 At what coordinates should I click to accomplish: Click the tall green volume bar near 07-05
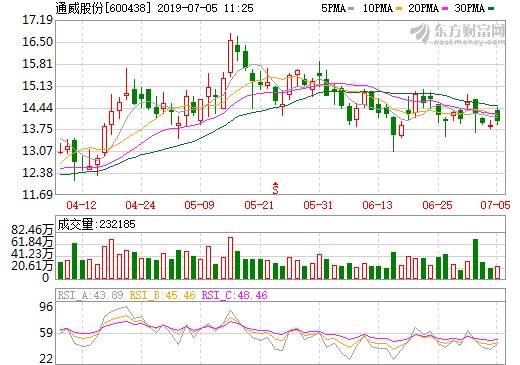[x=476, y=259]
